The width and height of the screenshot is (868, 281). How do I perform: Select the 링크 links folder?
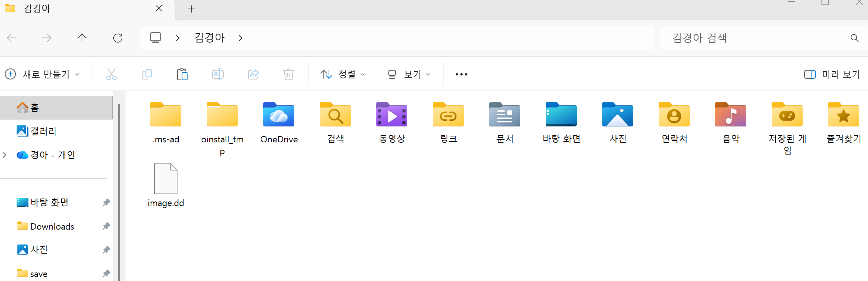(448, 123)
